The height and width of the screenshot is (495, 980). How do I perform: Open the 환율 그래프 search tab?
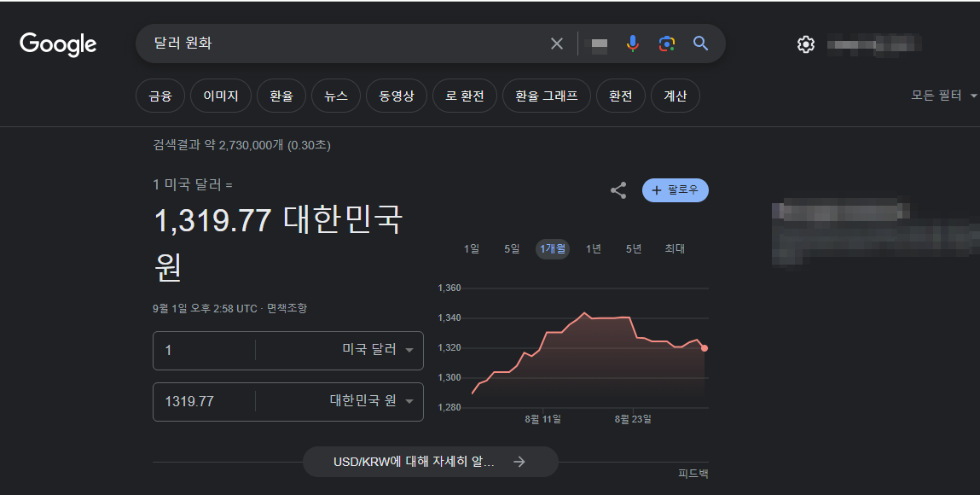click(546, 96)
